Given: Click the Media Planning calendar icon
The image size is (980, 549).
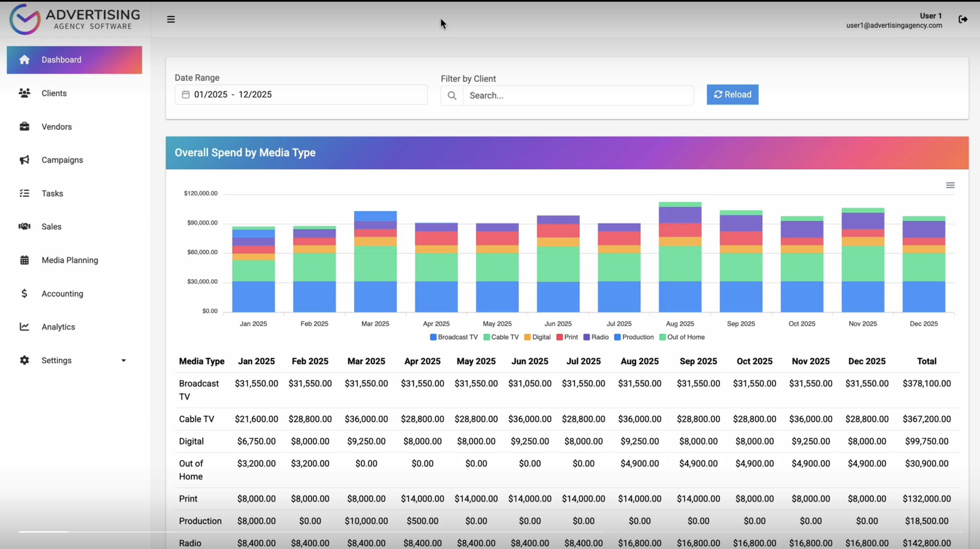Looking at the screenshot, I should pyautogui.click(x=24, y=260).
